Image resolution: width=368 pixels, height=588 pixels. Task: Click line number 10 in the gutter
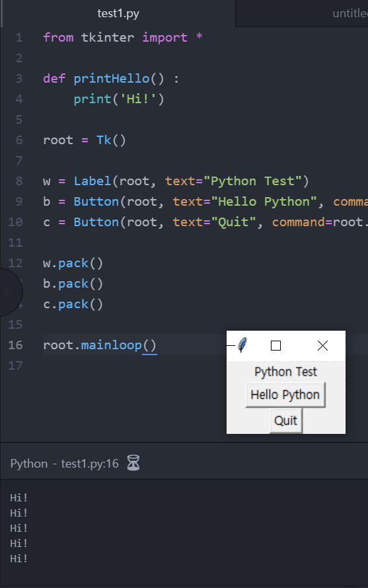pyautogui.click(x=15, y=222)
